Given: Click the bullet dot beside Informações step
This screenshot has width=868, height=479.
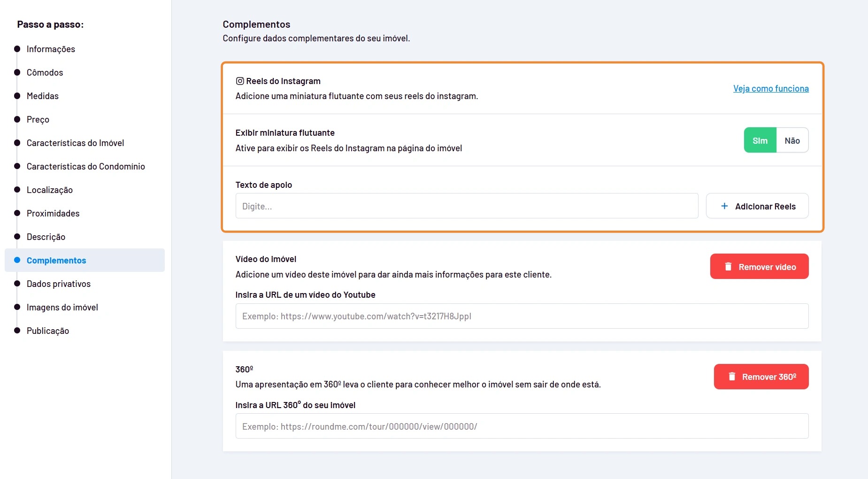Looking at the screenshot, I should point(17,49).
